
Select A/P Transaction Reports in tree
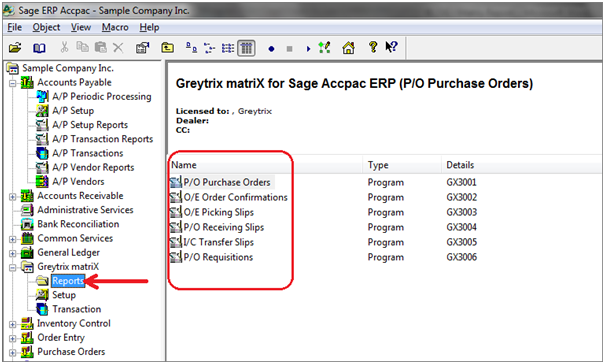tap(103, 139)
